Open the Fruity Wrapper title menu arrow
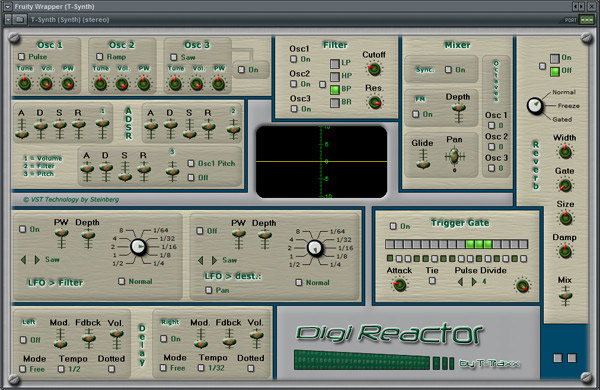 coord(8,7)
